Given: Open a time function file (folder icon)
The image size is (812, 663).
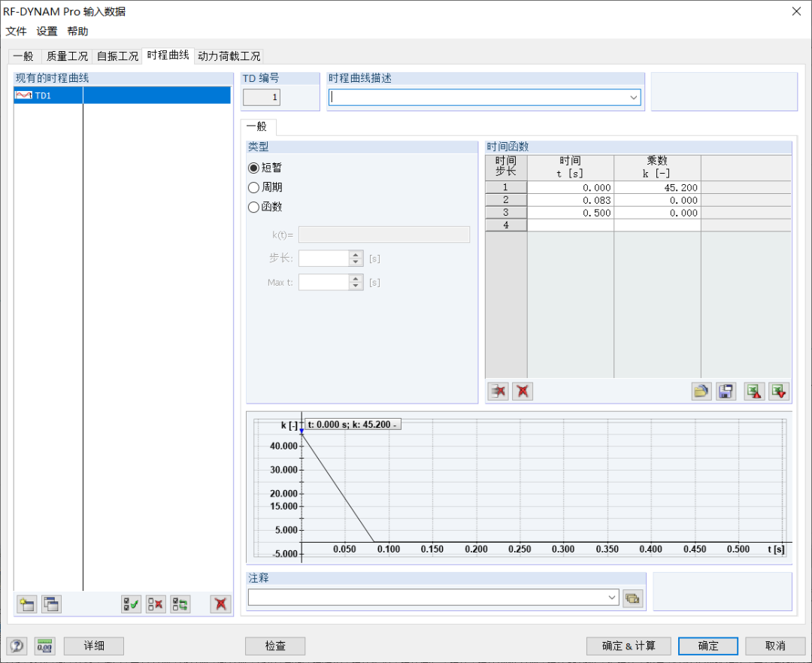Looking at the screenshot, I should click(701, 392).
